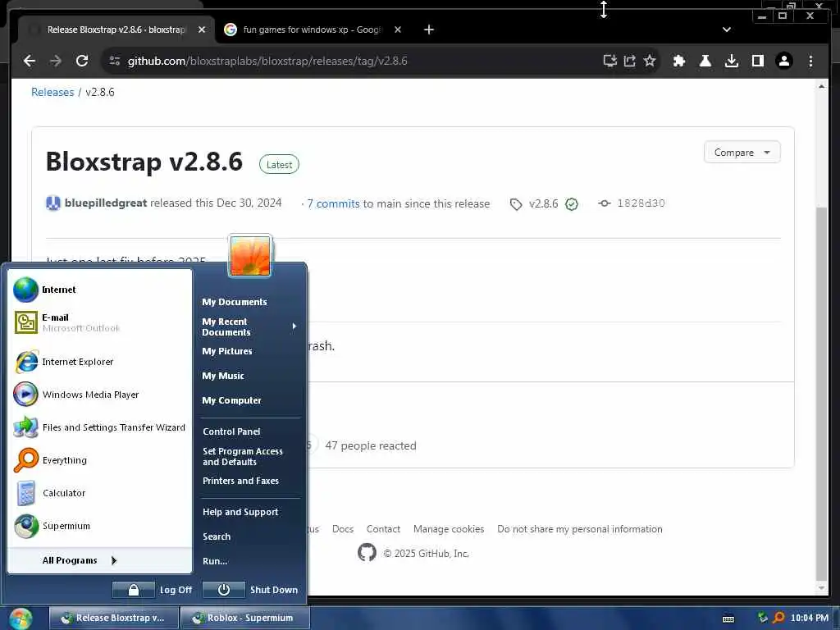The width and height of the screenshot is (840, 630).
Task: Open the extensions puzzle icon
Action: 678,61
